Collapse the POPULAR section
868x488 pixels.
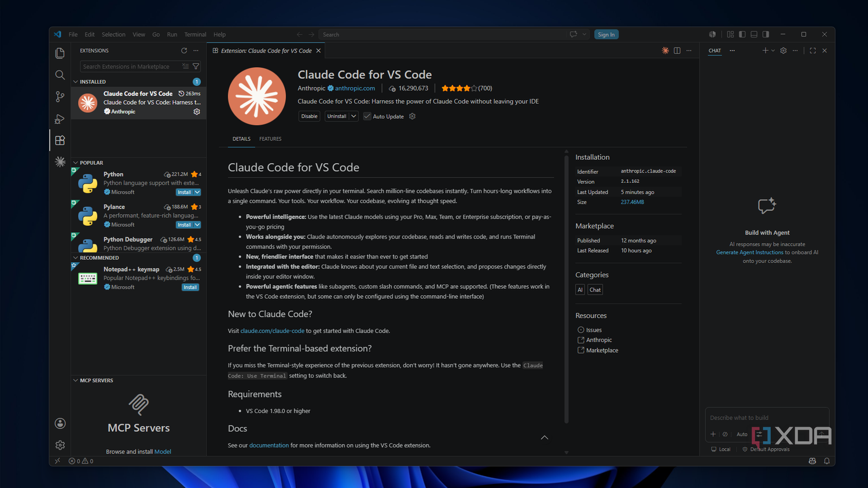(76, 163)
